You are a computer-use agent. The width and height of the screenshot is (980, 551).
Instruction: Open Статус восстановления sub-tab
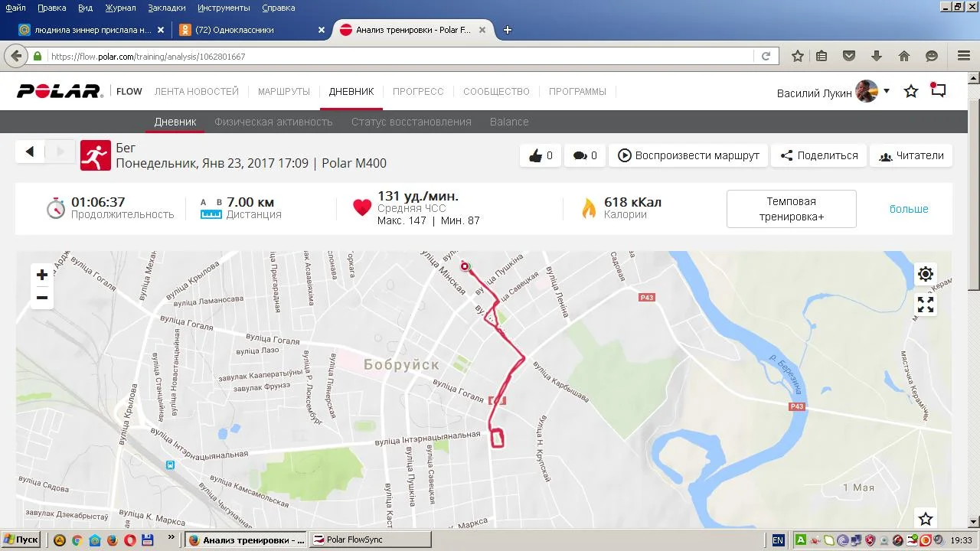411,122
